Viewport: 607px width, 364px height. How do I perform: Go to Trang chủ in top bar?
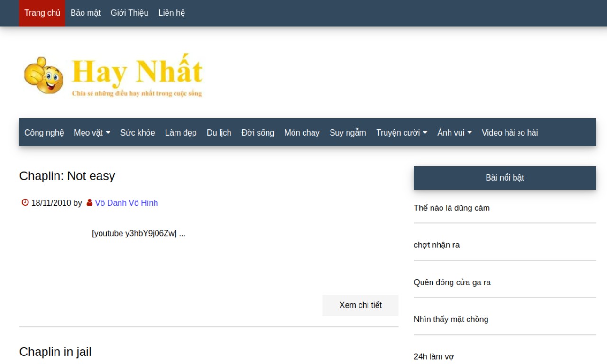pos(42,13)
